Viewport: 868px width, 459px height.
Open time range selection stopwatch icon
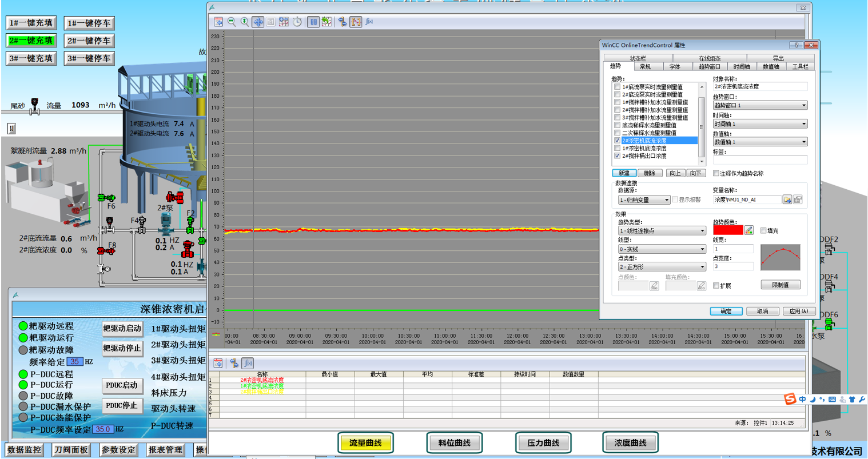click(297, 22)
